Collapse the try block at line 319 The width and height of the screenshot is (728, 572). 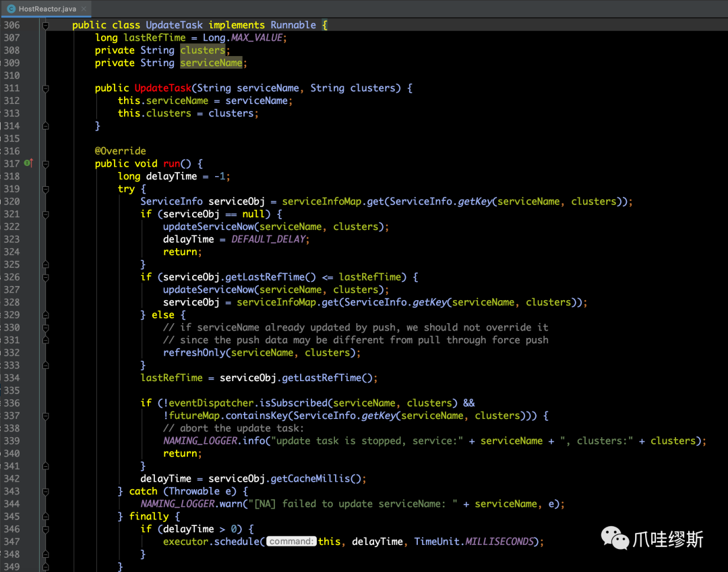click(x=46, y=189)
